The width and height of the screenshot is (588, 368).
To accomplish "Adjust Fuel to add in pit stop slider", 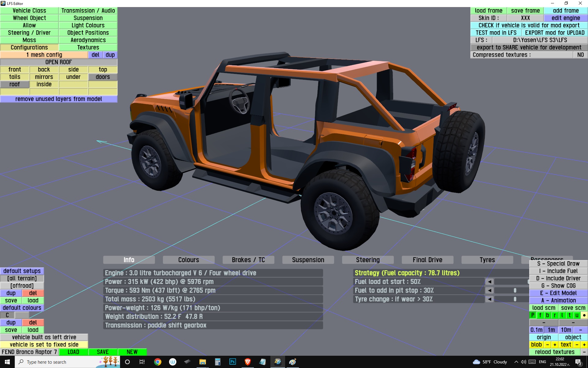I will [515, 290].
